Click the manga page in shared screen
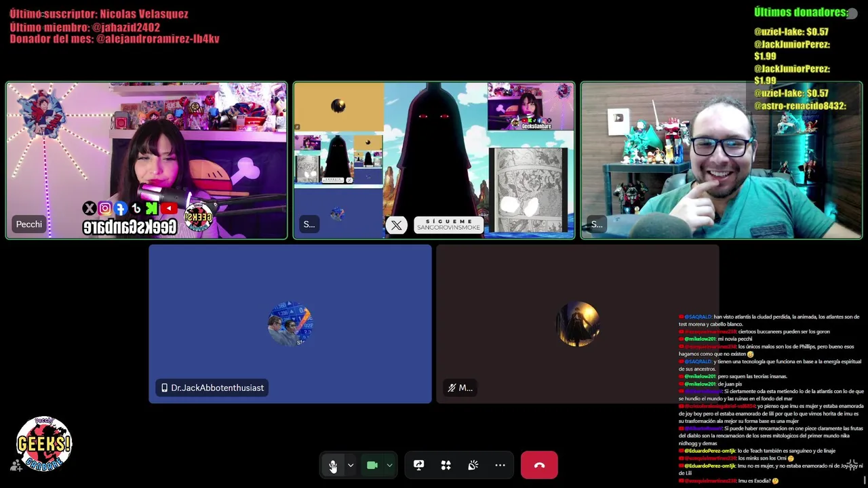This screenshot has height=488, width=868. (x=529, y=190)
